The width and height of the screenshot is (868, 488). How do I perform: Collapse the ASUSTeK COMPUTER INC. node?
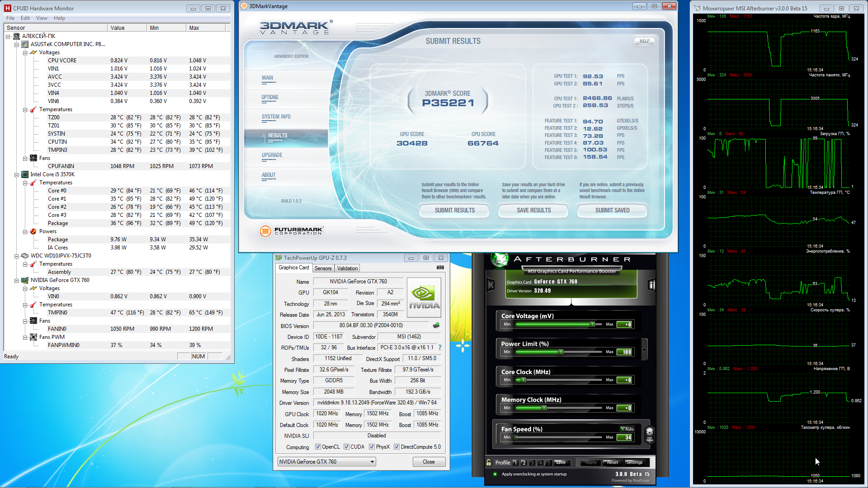click(17, 44)
